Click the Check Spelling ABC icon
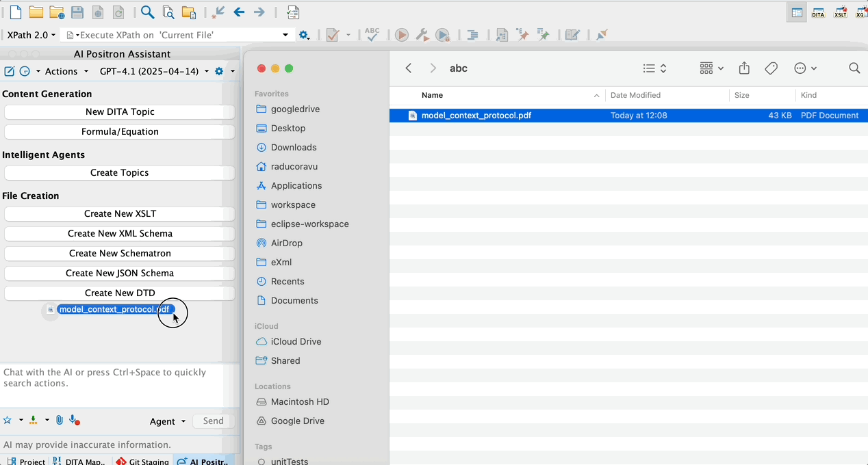The width and height of the screenshot is (868, 465). tap(372, 35)
